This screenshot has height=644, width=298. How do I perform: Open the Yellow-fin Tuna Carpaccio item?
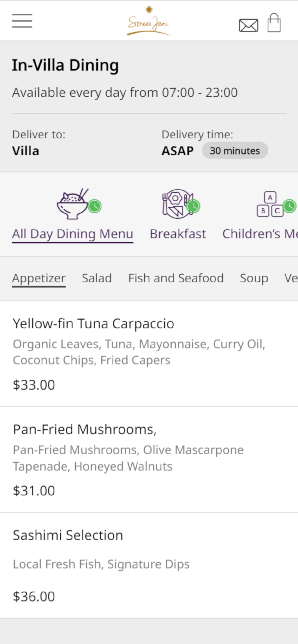click(x=93, y=324)
